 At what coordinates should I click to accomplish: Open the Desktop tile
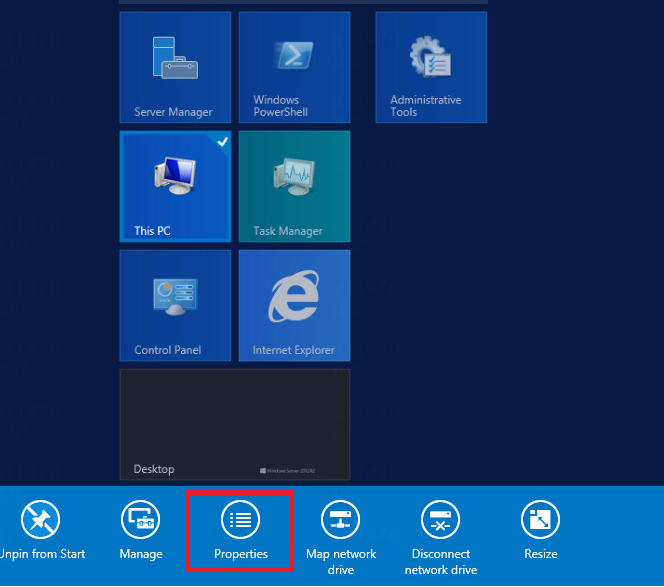[x=235, y=424]
